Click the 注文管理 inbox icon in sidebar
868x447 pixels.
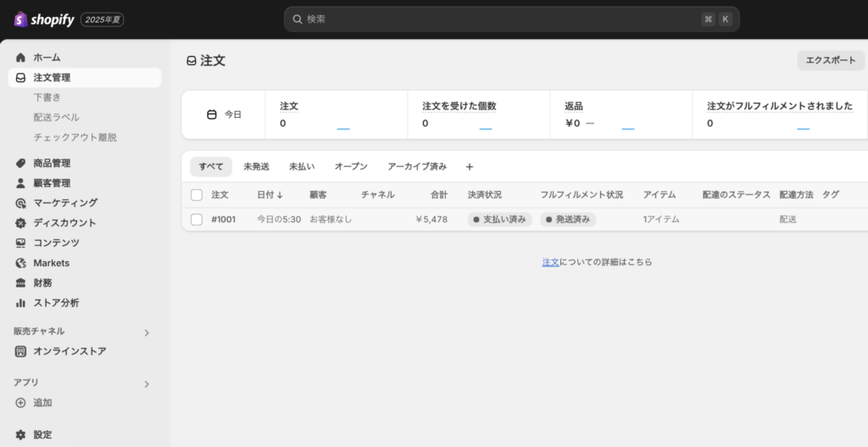click(x=20, y=77)
